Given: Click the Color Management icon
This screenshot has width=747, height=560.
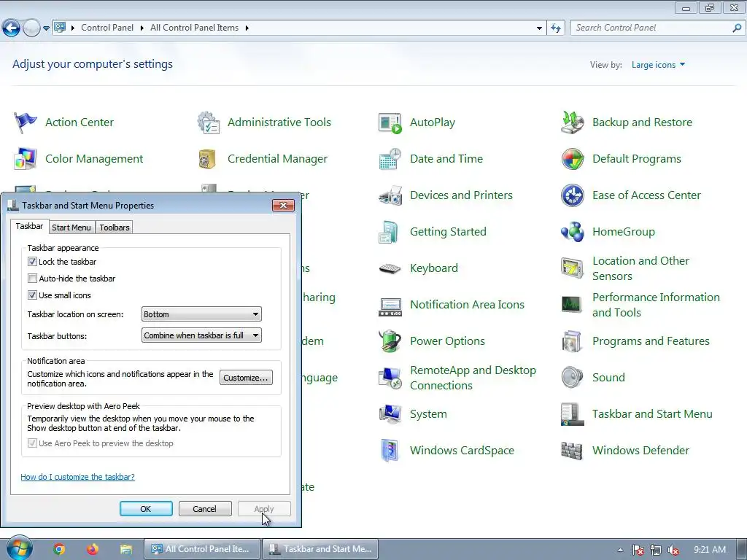Looking at the screenshot, I should tap(25, 159).
